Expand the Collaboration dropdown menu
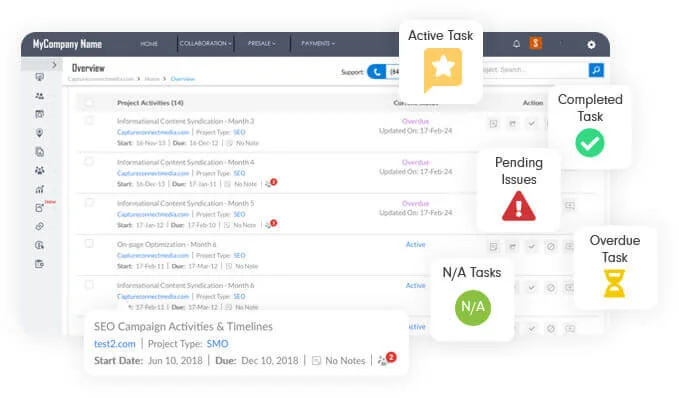The image size is (679, 398). pyautogui.click(x=205, y=44)
